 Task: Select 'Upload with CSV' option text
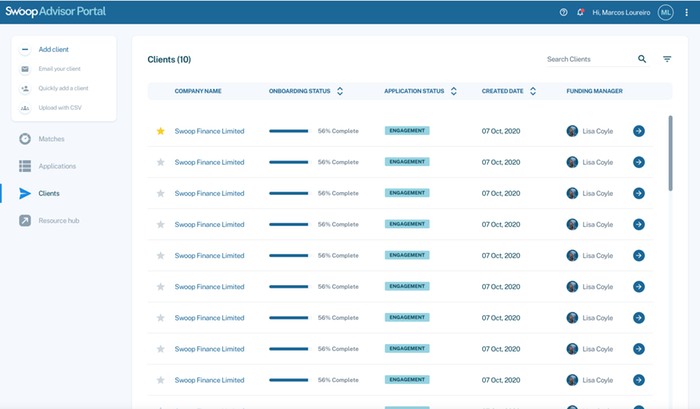click(x=60, y=108)
